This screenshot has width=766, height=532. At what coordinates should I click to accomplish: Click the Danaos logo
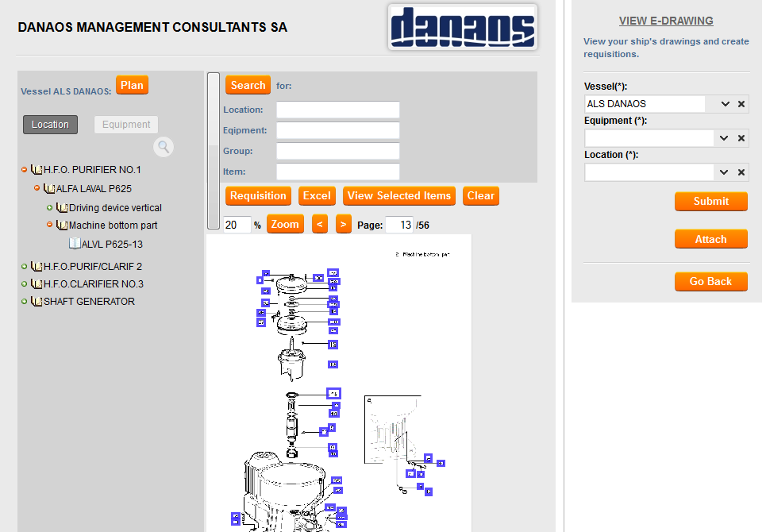463,27
